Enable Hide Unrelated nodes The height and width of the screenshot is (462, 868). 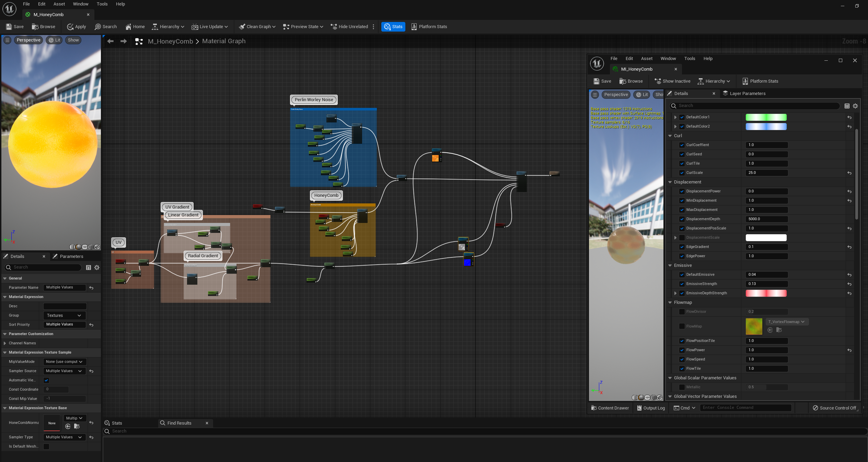(x=350, y=26)
